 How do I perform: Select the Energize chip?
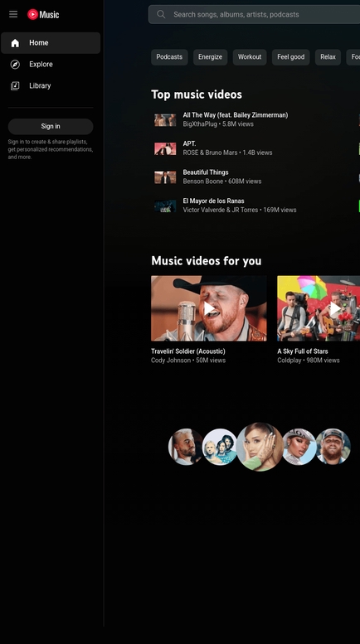pos(210,57)
